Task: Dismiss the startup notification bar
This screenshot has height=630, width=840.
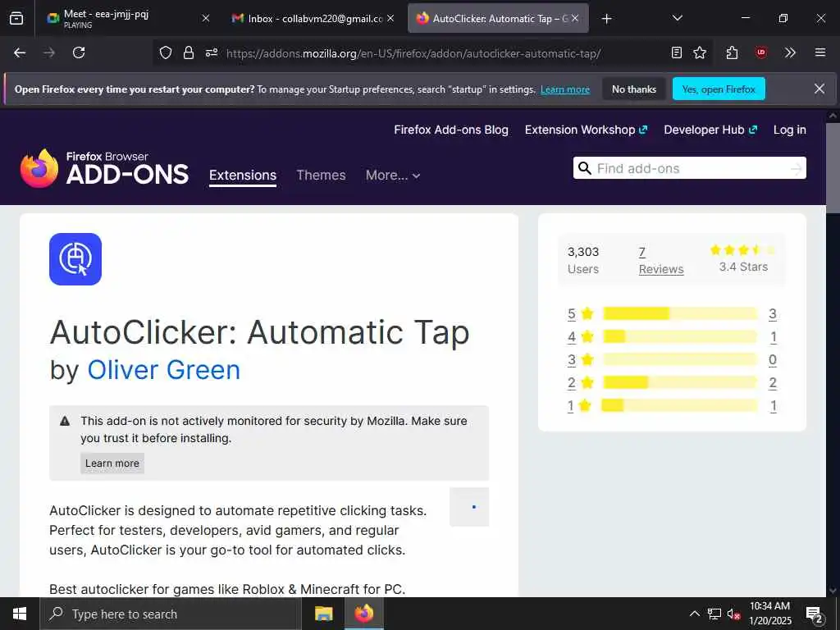Action: (819, 89)
